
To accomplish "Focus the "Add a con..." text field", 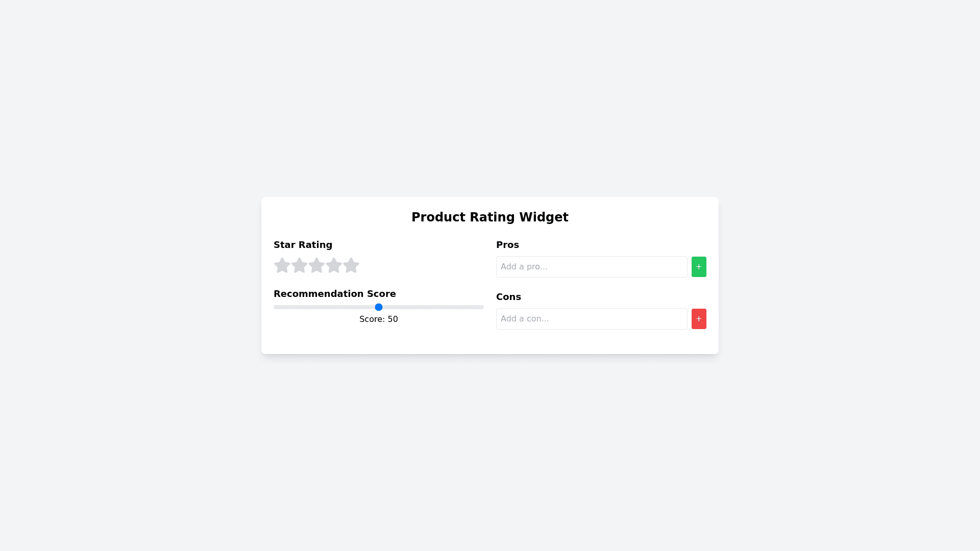I will 592,319.
